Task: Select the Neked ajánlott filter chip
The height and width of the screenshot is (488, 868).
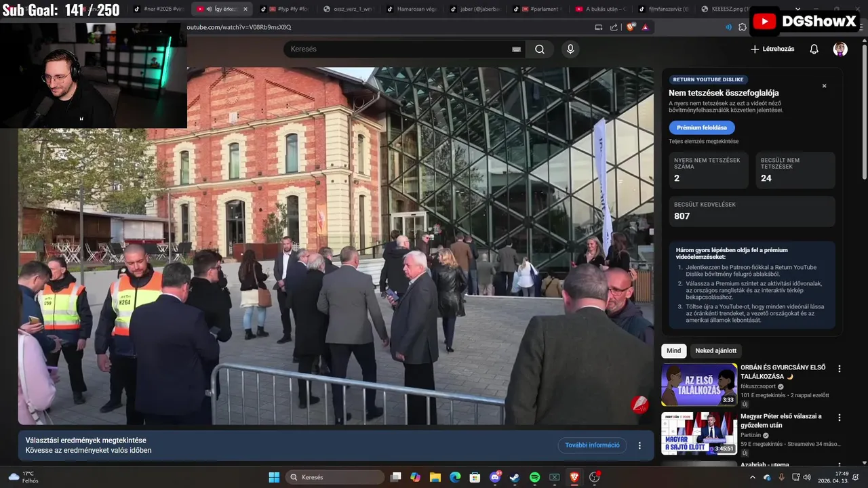Action: 715,350
